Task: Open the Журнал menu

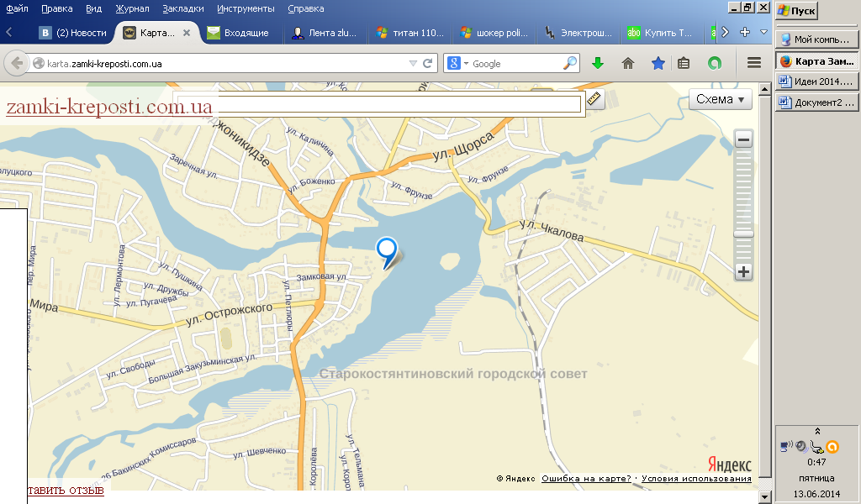Action: 132,8
